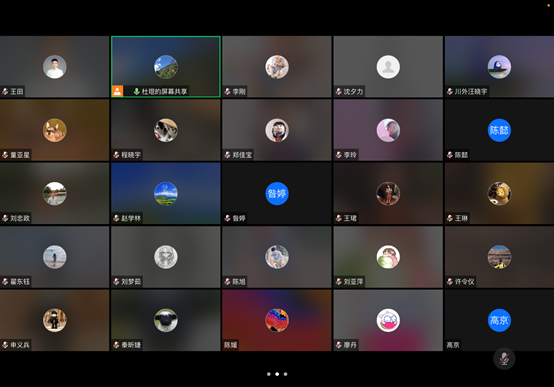Click 刘亚萍's muted microphone icon

(x=339, y=282)
